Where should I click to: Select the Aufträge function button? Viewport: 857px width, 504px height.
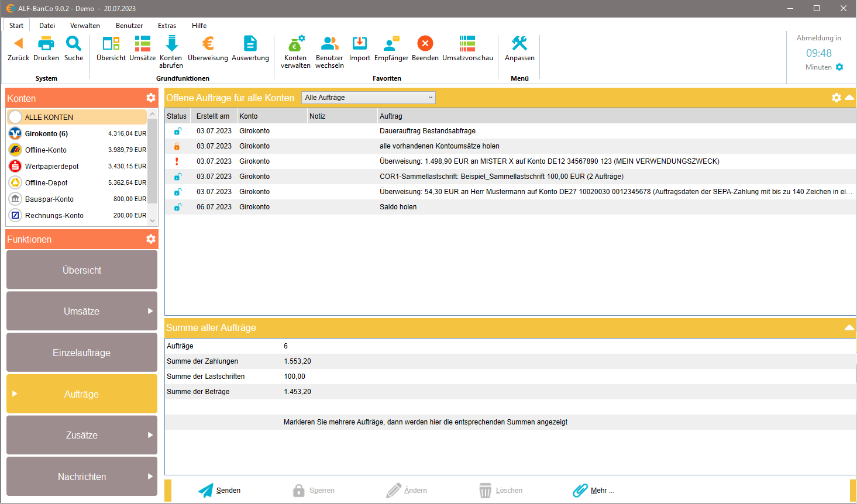pyautogui.click(x=82, y=394)
